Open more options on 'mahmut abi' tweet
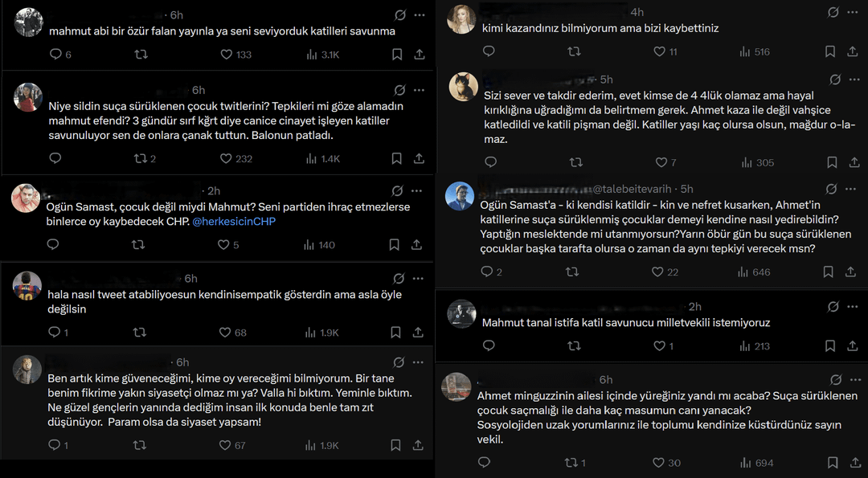 (x=420, y=15)
